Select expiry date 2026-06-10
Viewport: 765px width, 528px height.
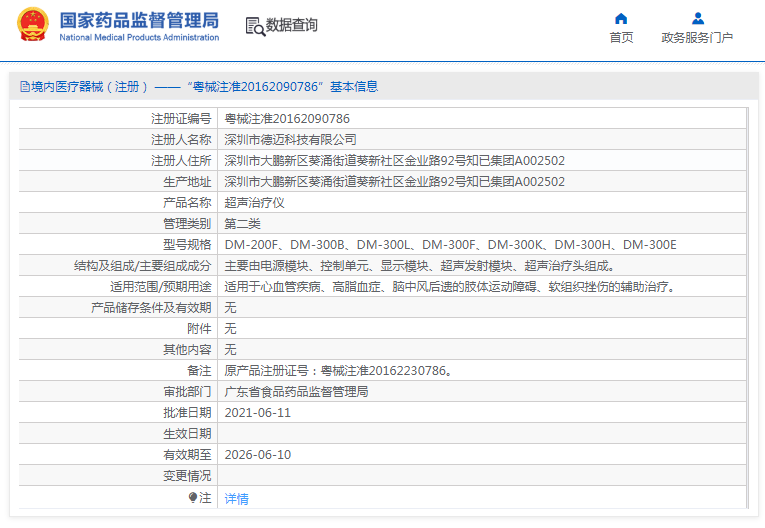tap(258, 455)
